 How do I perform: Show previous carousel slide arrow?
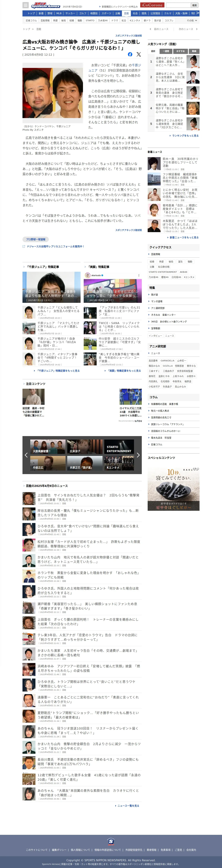coord(26,455)
